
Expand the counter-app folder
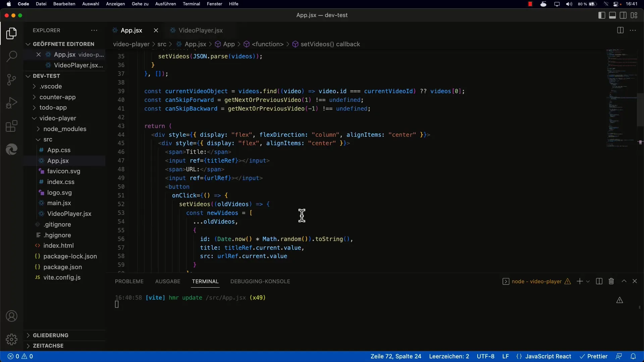tap(57, 97)
